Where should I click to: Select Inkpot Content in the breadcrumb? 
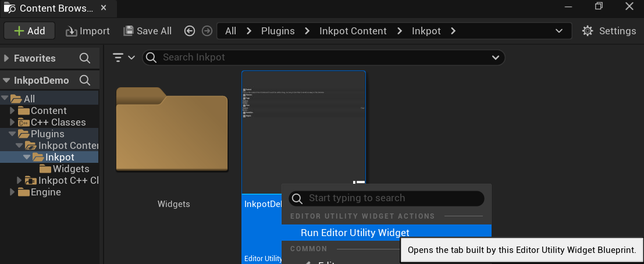pos(353,31)
